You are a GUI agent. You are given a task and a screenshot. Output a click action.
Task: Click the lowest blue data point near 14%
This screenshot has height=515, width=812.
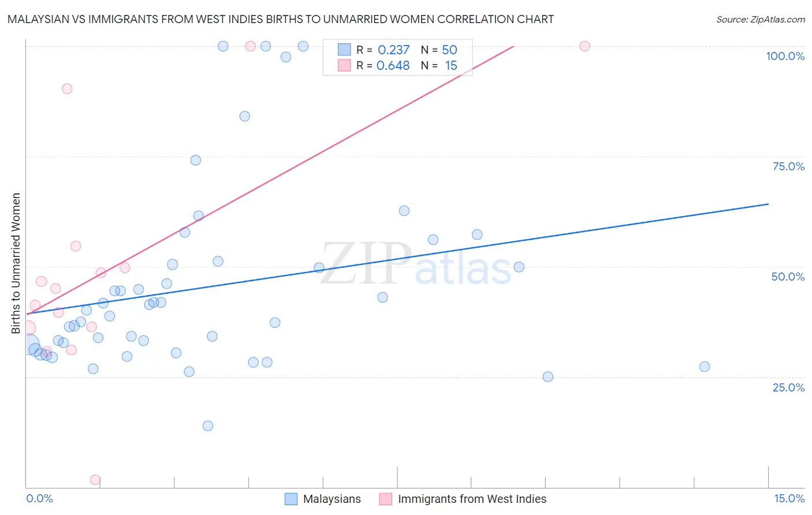pos(208,426)
